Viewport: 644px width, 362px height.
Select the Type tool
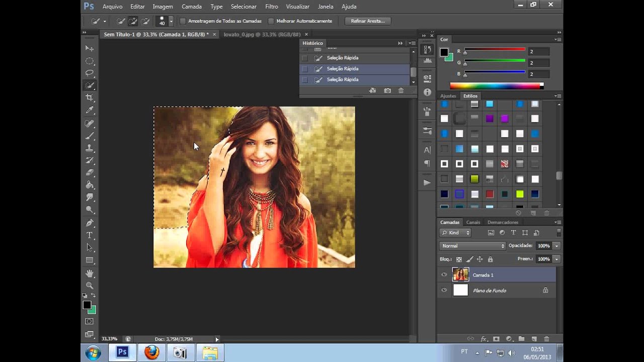90,235
